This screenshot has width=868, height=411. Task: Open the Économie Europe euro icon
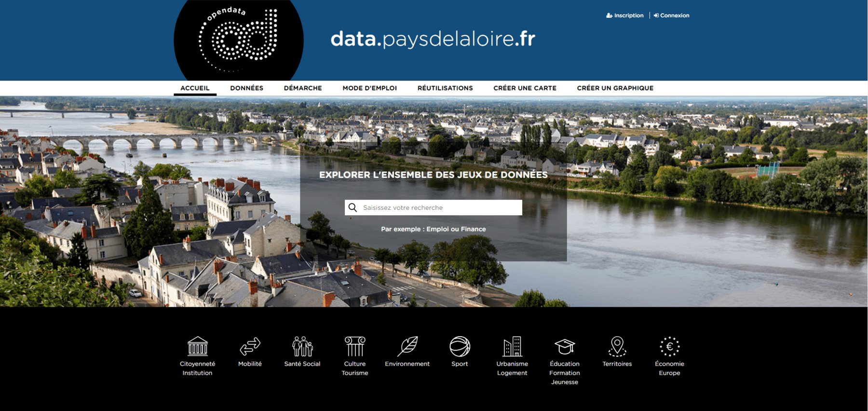tap(669, 346)
